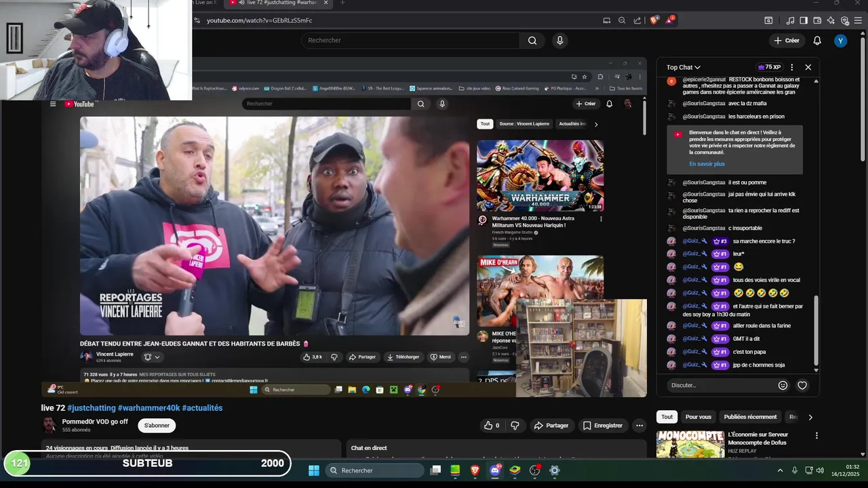Screen dimensions: 868x488
Task: Open Leo AI sparkle icon
Action: coord(831,20)
